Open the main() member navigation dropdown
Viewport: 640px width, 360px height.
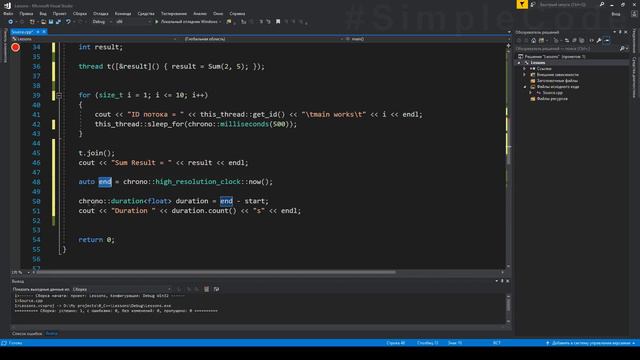(508, 39)
